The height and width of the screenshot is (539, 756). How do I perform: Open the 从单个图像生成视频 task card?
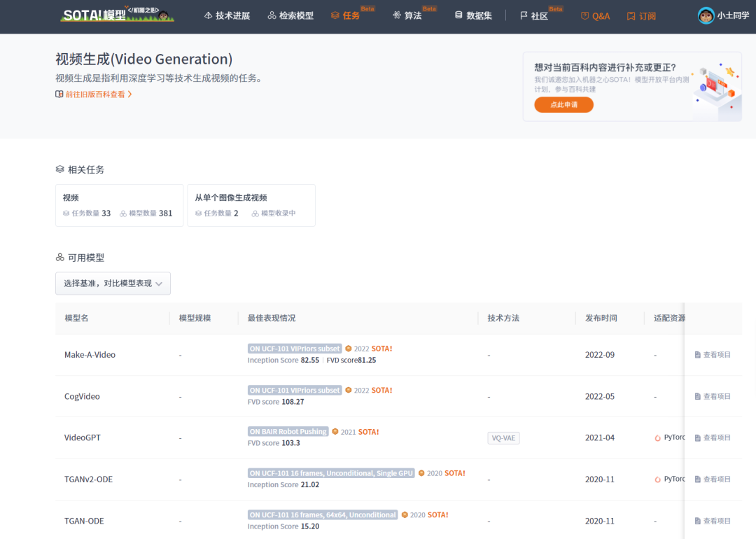[251, 205]
